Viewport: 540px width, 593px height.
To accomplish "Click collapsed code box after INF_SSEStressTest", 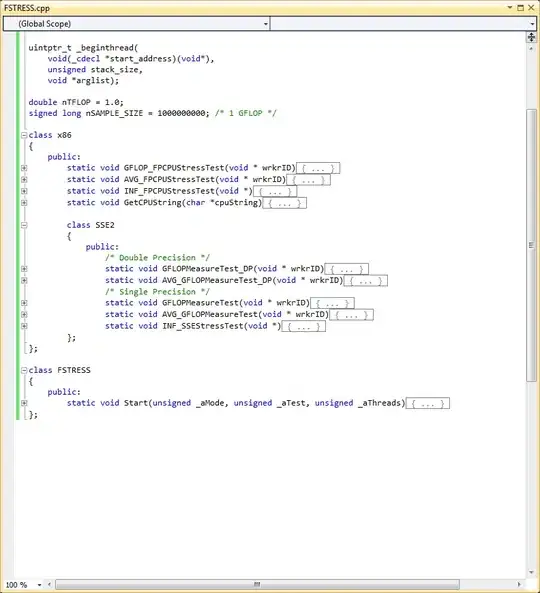I will point(304,326).
